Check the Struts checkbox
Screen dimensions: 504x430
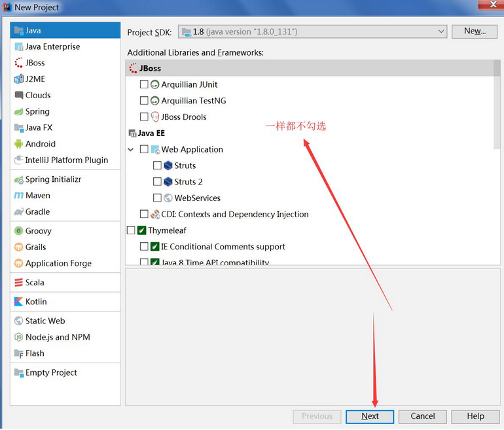[157, 166]
